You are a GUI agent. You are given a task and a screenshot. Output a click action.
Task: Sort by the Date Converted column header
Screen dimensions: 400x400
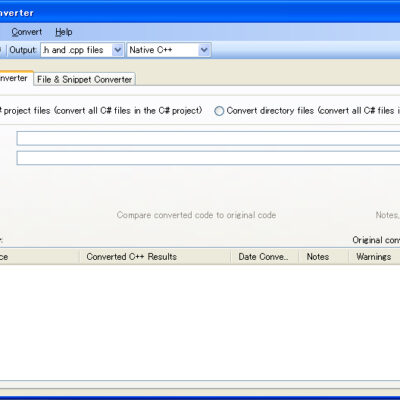pyautogui.click(x=264, y=257)
